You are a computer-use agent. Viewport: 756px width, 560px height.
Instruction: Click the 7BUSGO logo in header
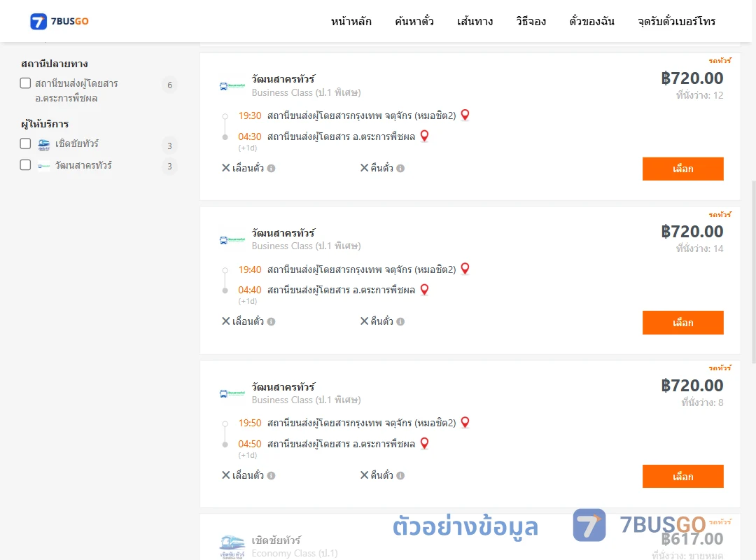click(59, 21)
